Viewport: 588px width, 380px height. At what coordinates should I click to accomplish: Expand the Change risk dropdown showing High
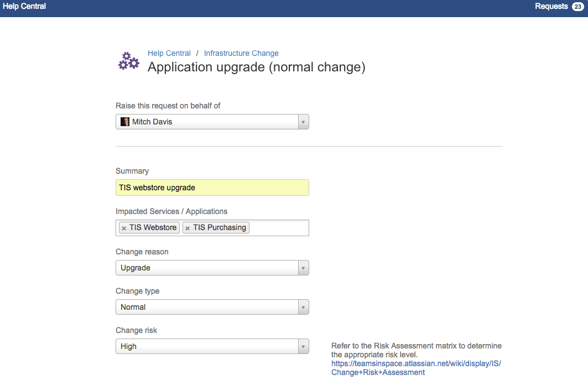click(x=303, y=346)
